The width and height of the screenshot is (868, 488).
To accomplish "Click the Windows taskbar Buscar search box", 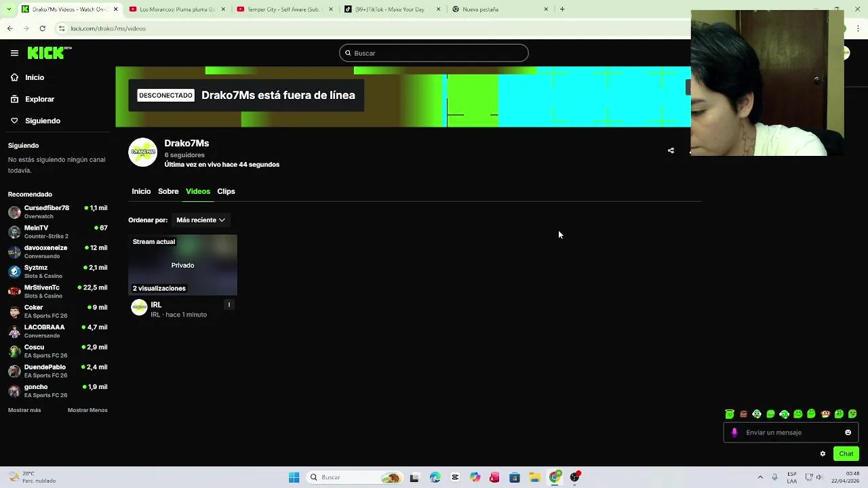I will click(353, 477).
